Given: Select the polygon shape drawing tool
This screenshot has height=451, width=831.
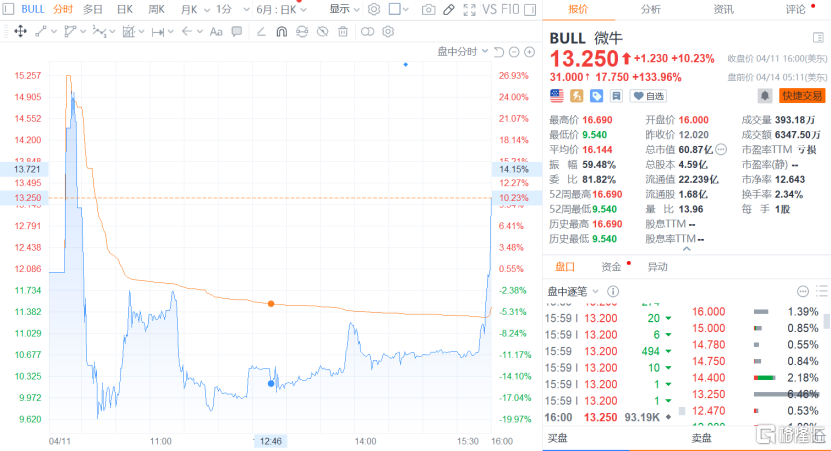Looking at the screenshot, I should click(x=70, y=32).
